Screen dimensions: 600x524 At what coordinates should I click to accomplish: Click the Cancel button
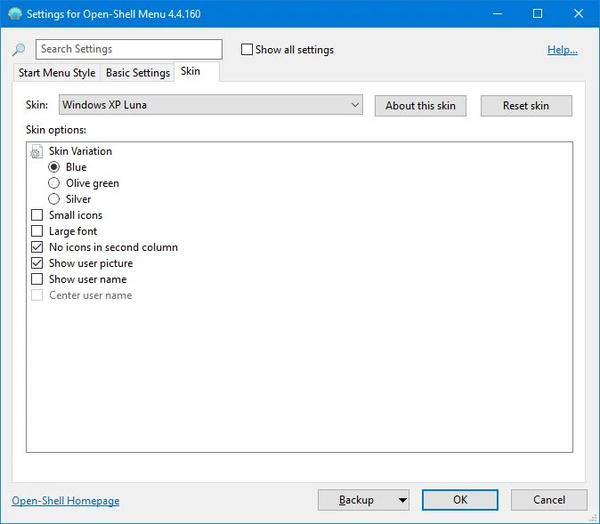click(x=549, y=500)
